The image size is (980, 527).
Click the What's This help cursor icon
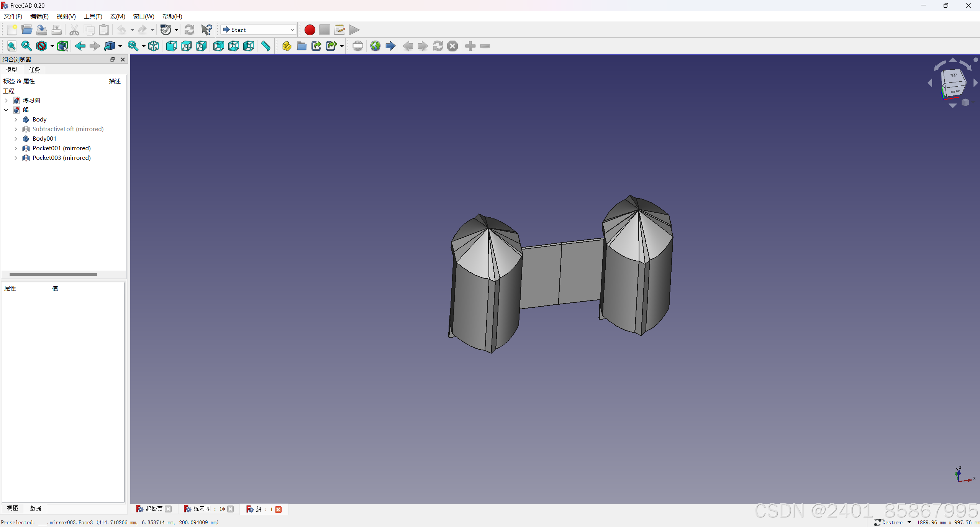tap(206, 30)
